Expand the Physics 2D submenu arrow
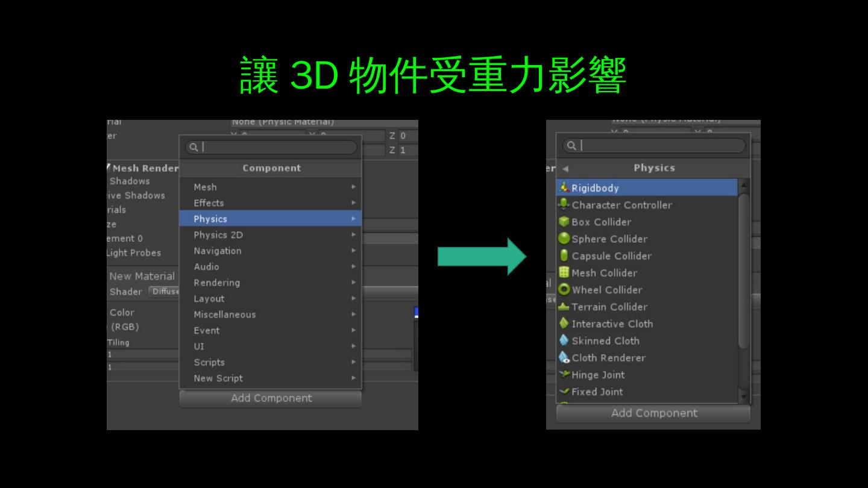The width and height of the screenshot is (868, 488). pyautogui.click(x=354, y=235)
